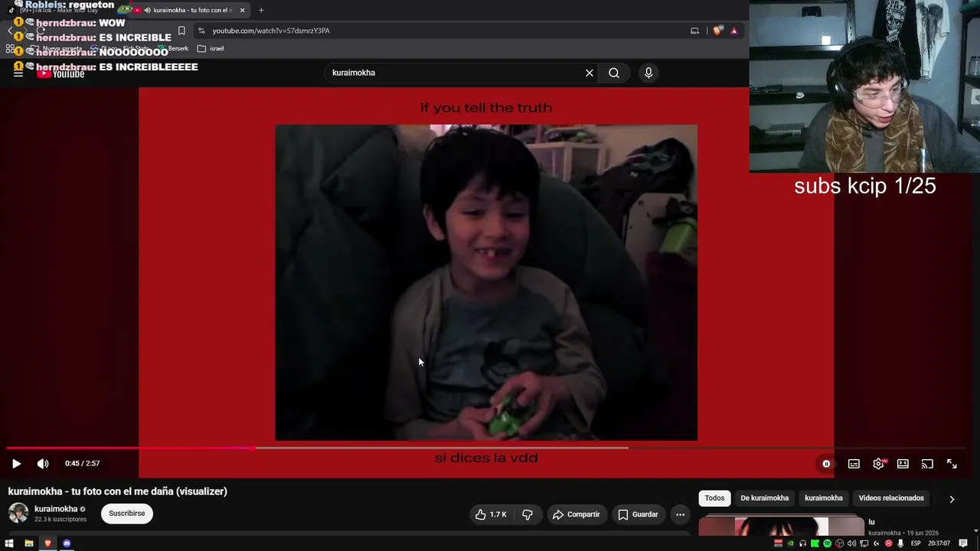Select the De kuraimokha filter chip
The image size is (980, 551).
coord(764,498)
